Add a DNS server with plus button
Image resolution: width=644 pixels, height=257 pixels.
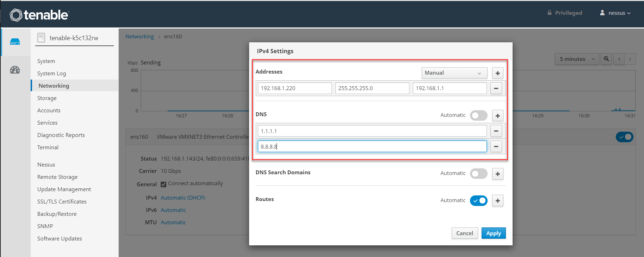pos(497,115)
